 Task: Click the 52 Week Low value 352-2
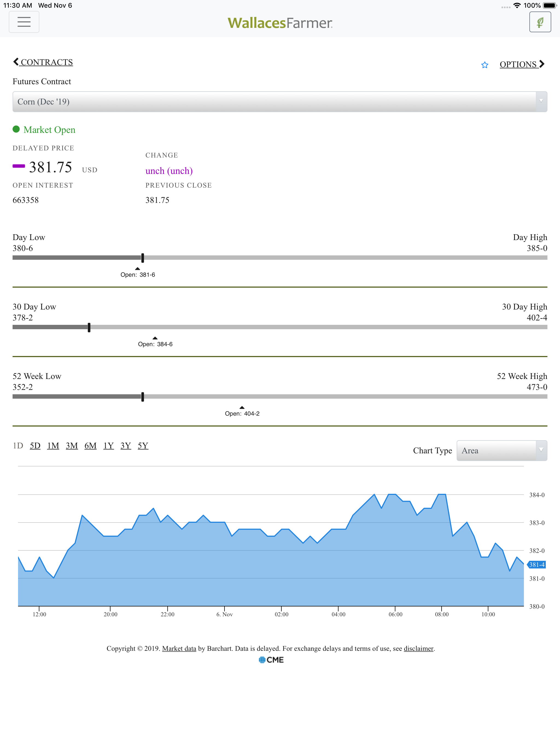click(x=23, y=387)
